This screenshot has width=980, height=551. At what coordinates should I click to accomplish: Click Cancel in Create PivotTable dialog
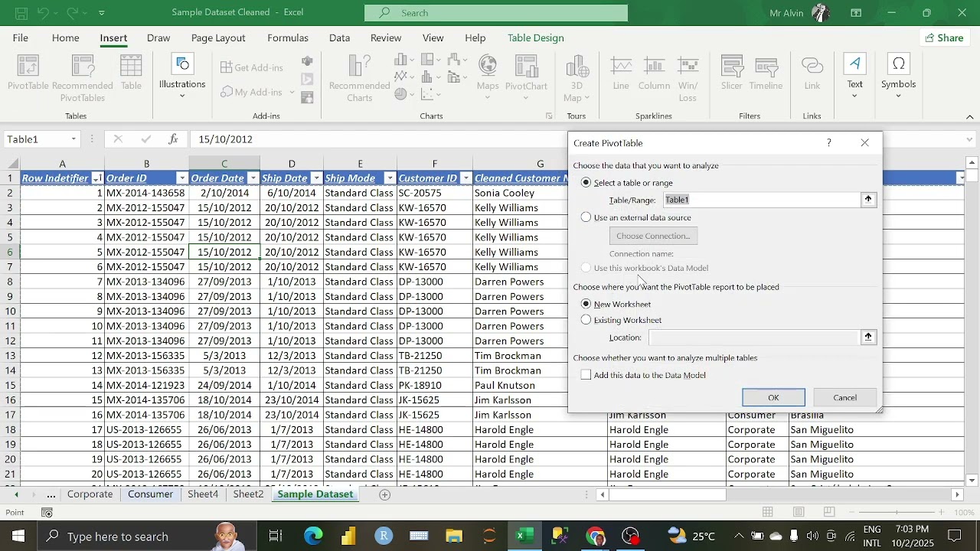845,397
